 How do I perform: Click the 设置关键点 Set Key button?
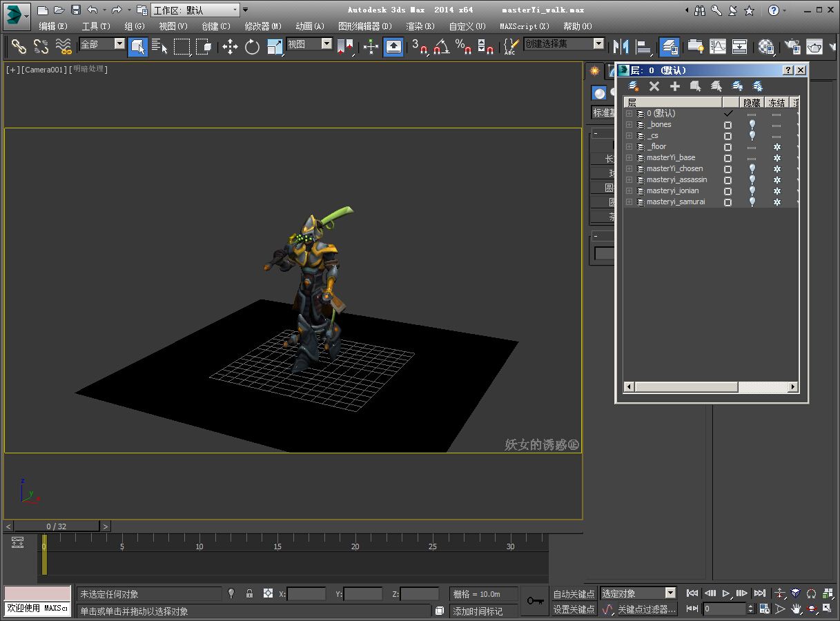574,609
